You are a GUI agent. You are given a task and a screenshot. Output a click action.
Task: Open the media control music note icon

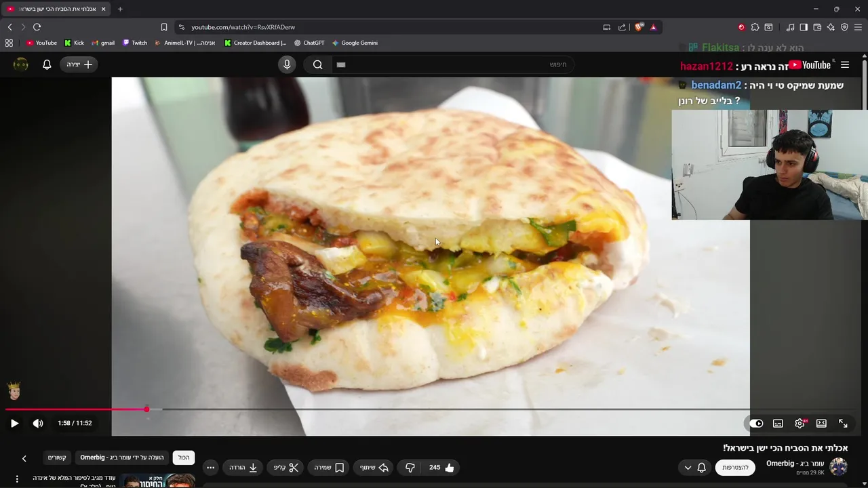[x=790, y=27]
